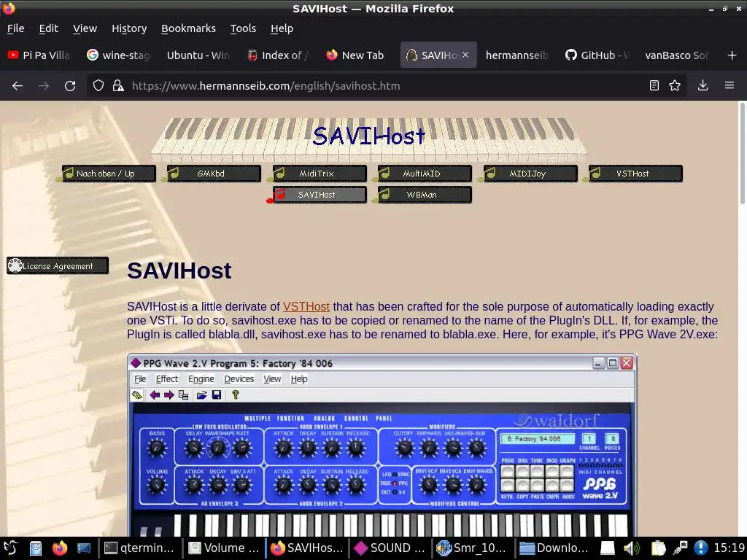The height and width of the screenshot is (560, 747).
Task: Click the page vertical scrollbar
Action: tap(742, 152)
